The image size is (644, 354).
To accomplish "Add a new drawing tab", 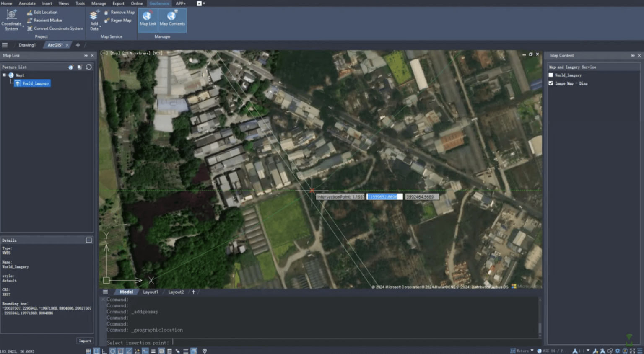I will (x=78, y=45).
